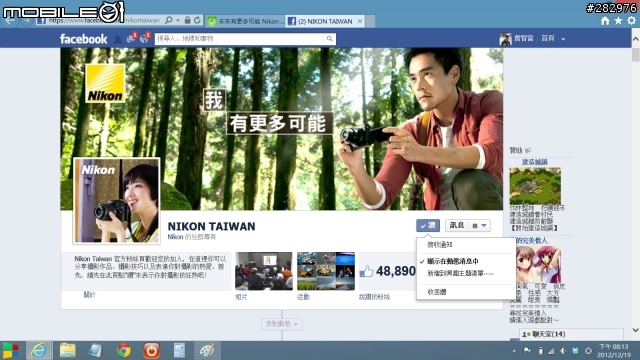Click the network signal tray icon

[551, 351]
